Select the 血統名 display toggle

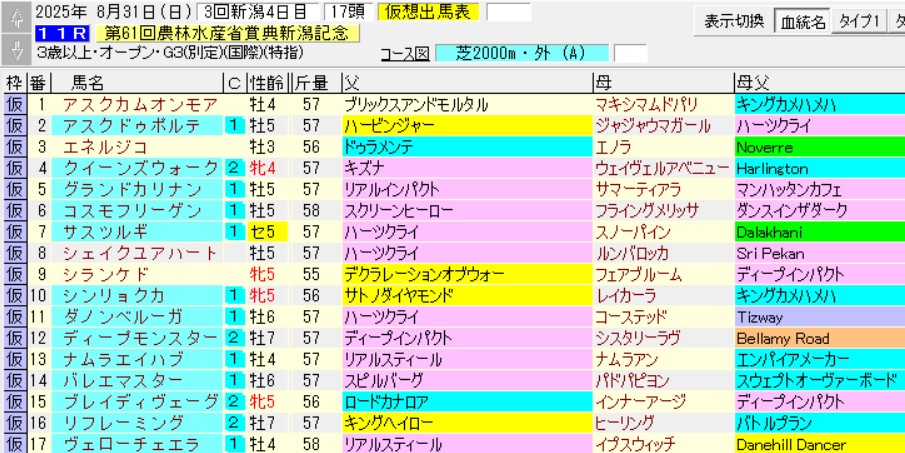click(x=805, y=21)
